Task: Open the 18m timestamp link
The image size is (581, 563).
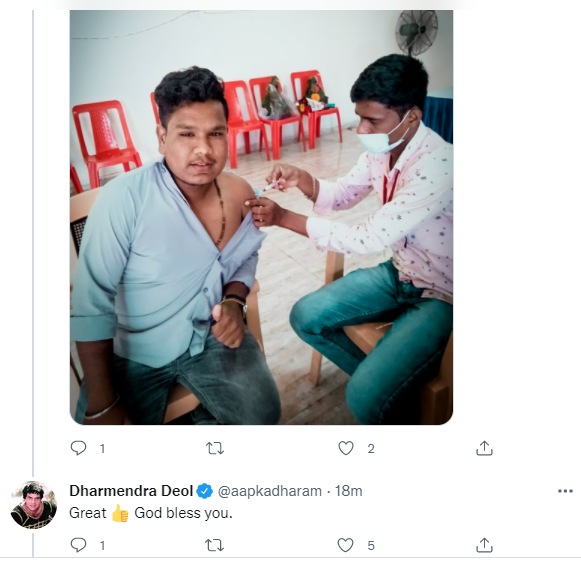Action: (348, 491)
